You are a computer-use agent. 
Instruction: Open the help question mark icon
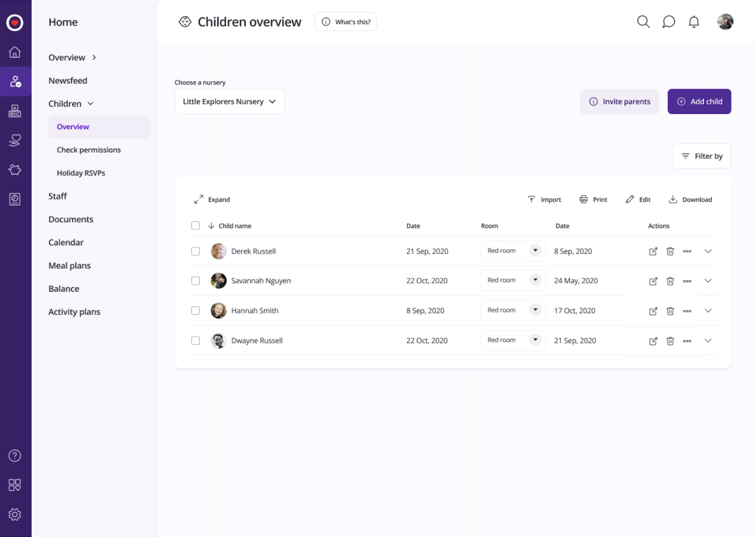point(15,456)
